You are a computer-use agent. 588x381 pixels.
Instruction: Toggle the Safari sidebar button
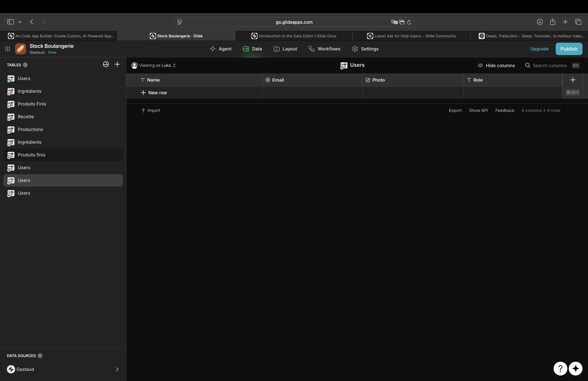(10, 22)
